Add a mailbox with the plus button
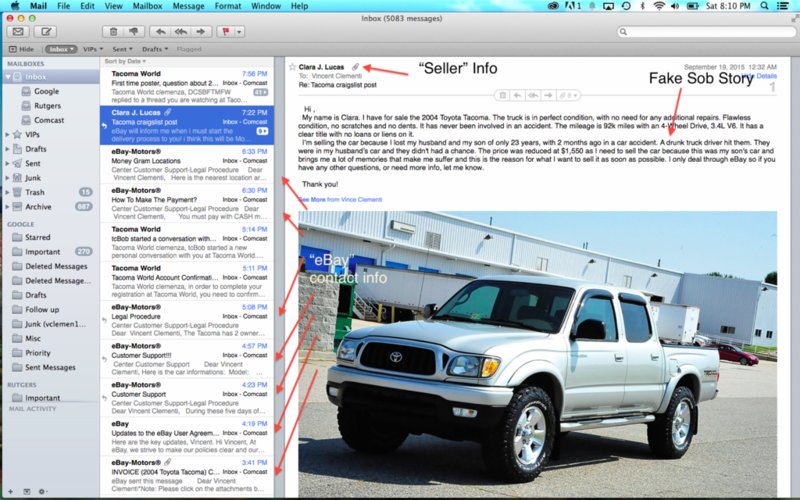Image resolution: width=800 pixels, height=500 pixels. click(x=11, y=491)
